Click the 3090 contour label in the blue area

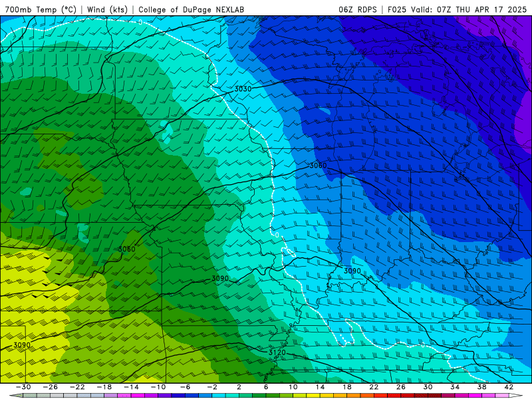352,271
